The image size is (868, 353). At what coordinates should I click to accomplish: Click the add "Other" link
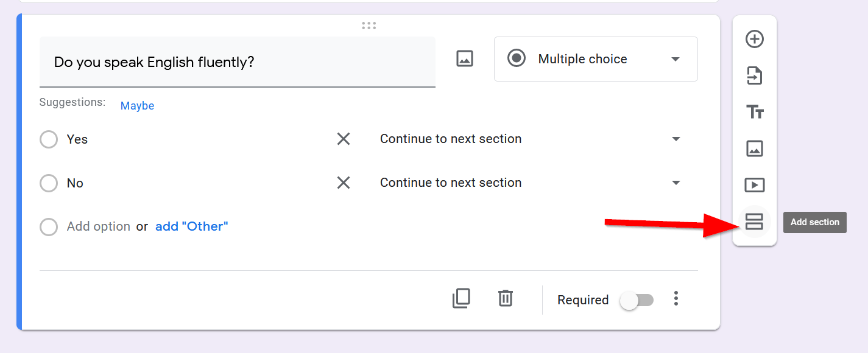[x=191, y=226]
